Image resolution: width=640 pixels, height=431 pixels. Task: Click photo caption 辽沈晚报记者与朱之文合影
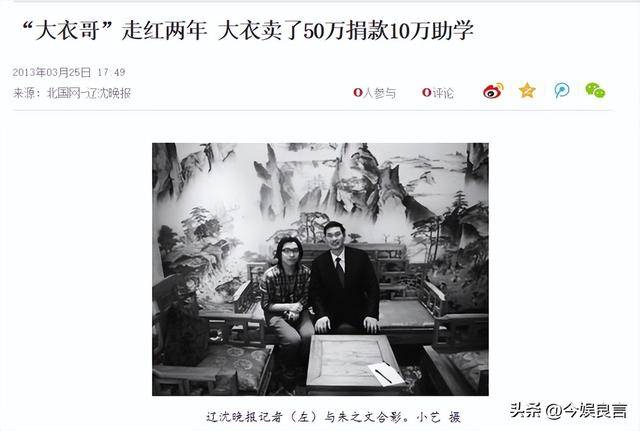pyautogui.click(x=333, y=417)
